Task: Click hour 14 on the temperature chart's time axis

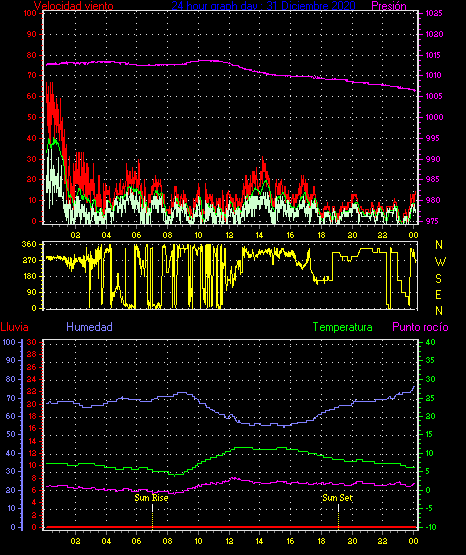Action: tap(259, 541)
